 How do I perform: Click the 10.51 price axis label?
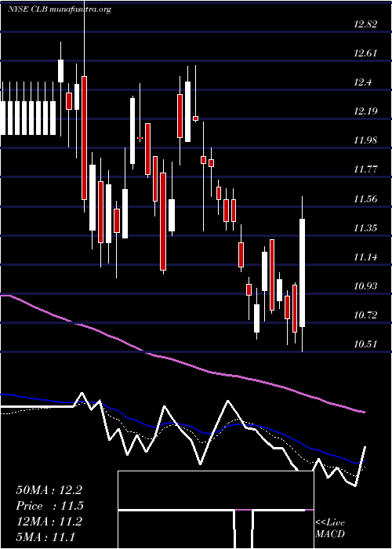point(365,344)
